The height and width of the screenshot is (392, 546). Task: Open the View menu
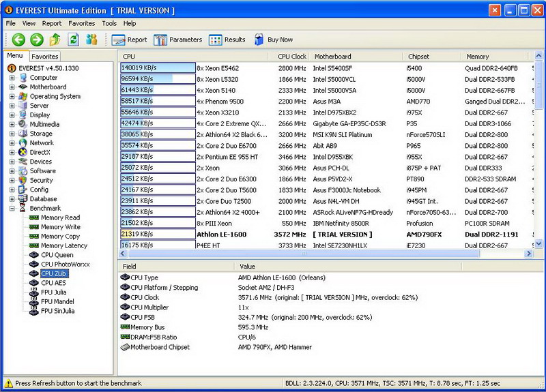click(x=29, y=23)
